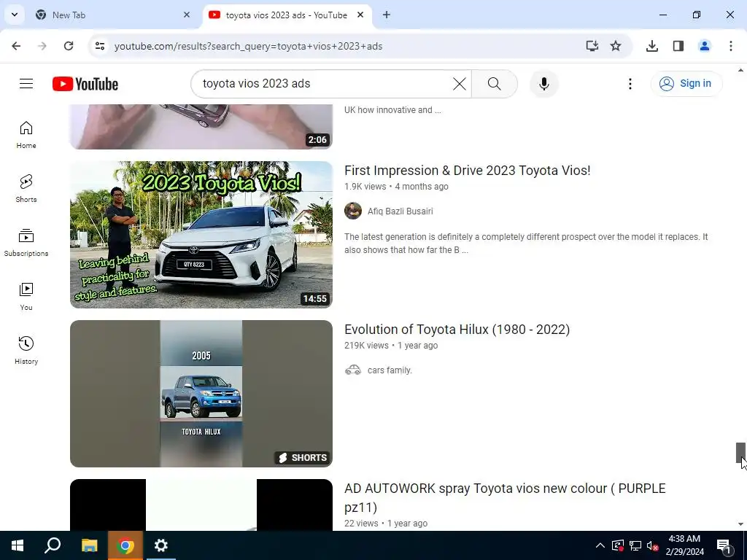Viewport: 747px width, 560px height.
Task: Close the New Tab tab
Action: click(187, 15)
